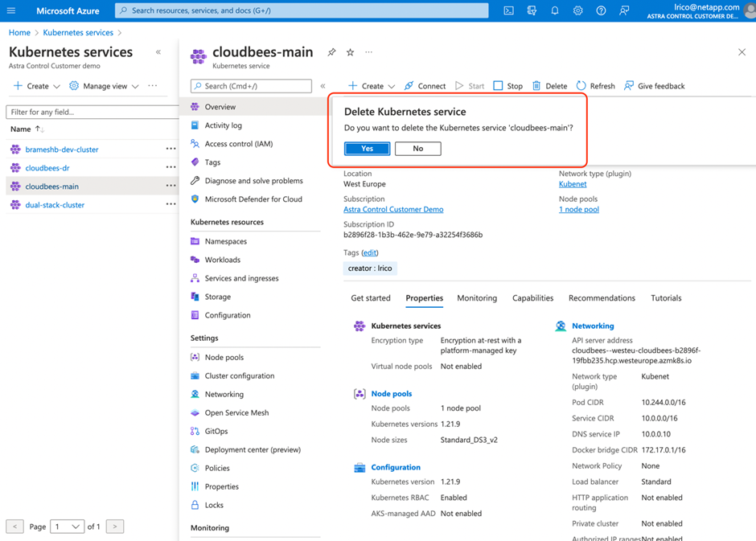Open more options next to cloudbees-main title
The image size is (756, 541).
tap(369, 52)
